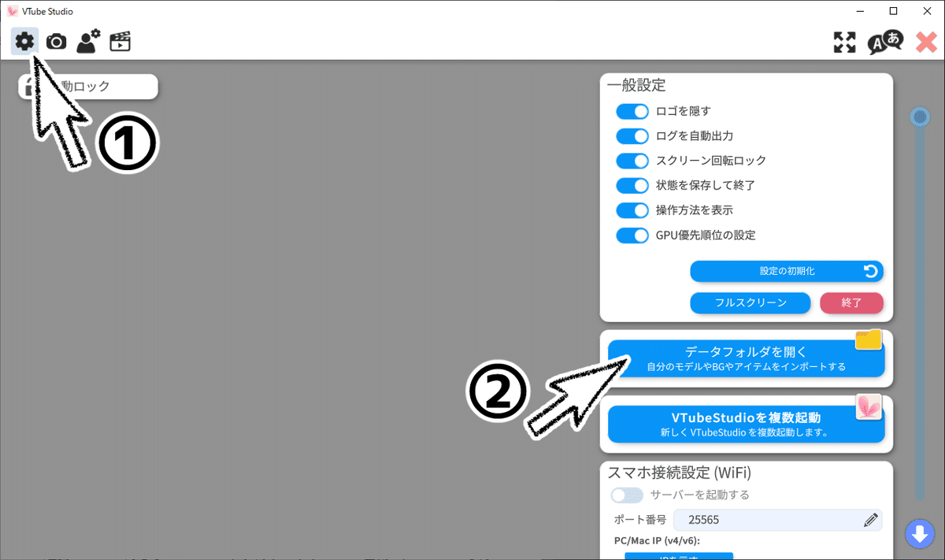The height and width of the screenshot is (560, 945).
Task: Click the VTube Studio title bar app icon
Action: pyautogui.click(x=12, y=11)
